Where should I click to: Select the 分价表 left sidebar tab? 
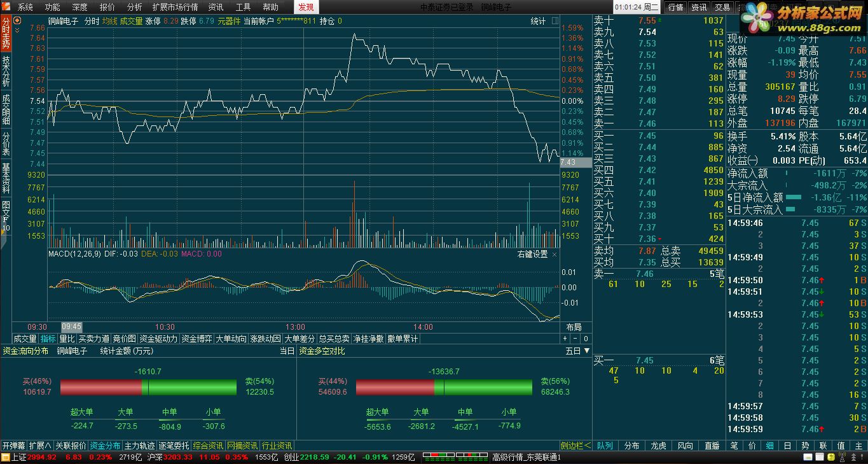[6, 144]
